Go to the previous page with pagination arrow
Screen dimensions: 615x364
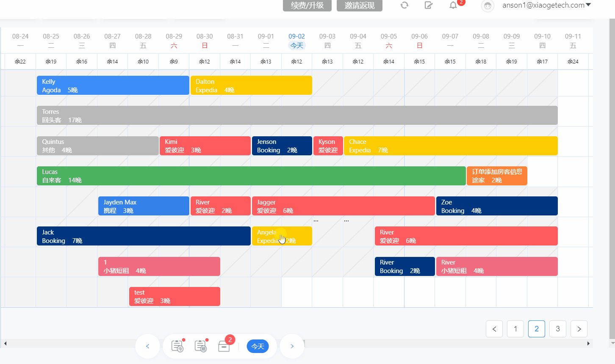494,329
